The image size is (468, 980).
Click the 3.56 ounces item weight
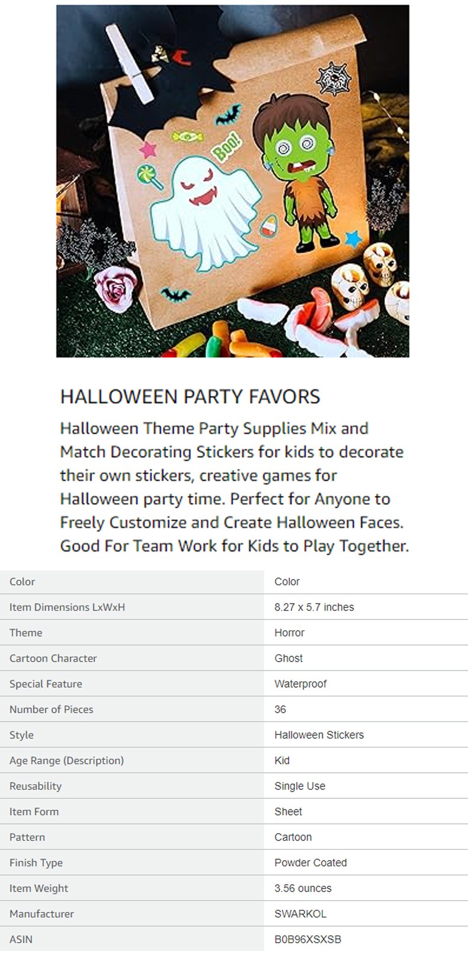pos(303,888)
